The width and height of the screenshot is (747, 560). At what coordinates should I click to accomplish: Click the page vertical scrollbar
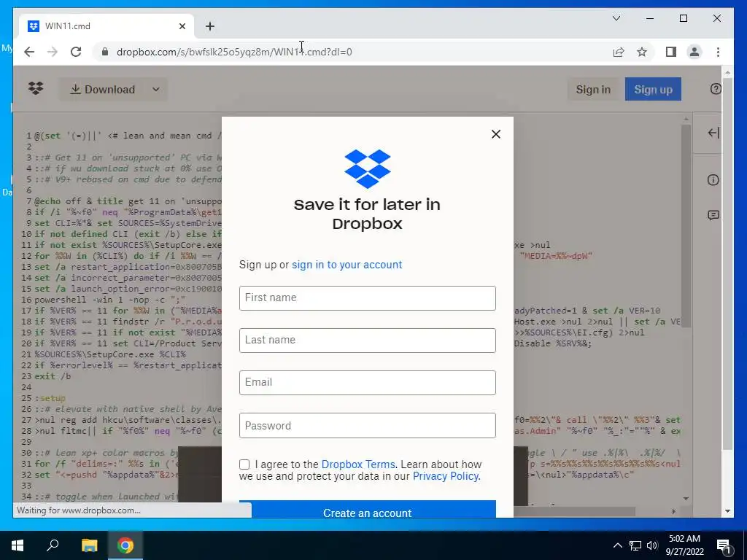(x=727, y=265)
